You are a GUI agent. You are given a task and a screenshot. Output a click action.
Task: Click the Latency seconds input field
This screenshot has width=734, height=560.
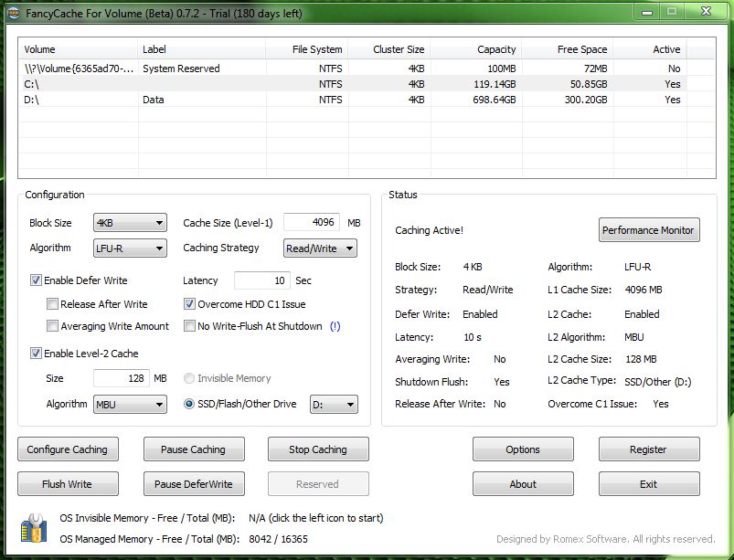point(261,280)
